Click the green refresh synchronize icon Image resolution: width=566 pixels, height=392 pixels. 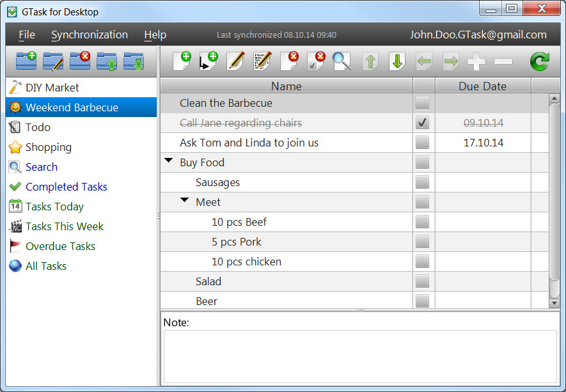coord(540,61)
